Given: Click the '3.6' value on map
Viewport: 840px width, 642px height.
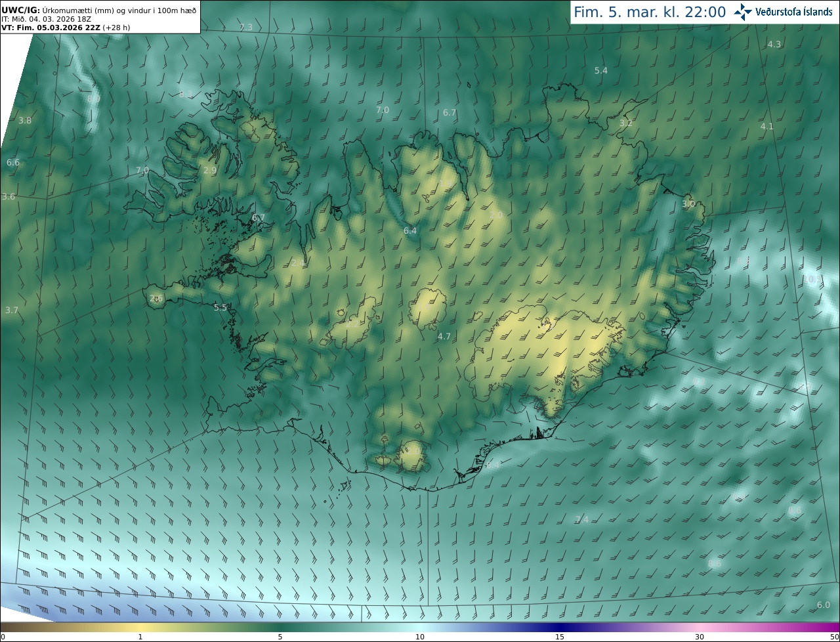Looking at the screenshot, I should [x=9, y=196].
